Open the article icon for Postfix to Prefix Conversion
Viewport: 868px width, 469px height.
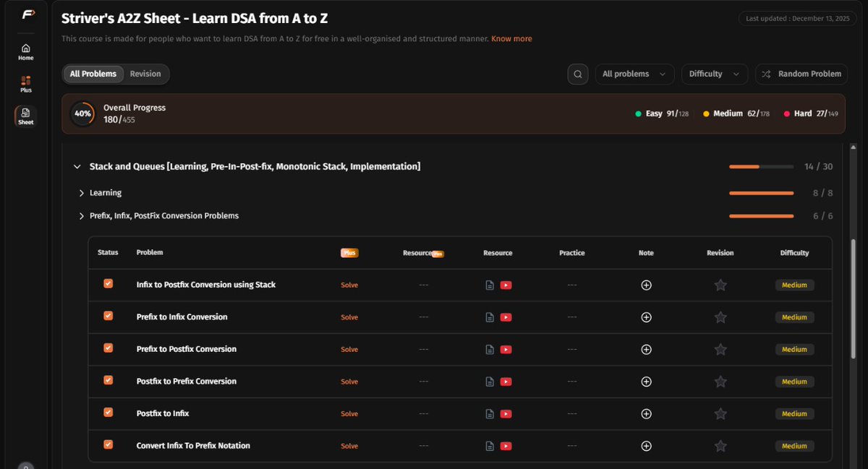pyautogui.click(x=490, y=382)
